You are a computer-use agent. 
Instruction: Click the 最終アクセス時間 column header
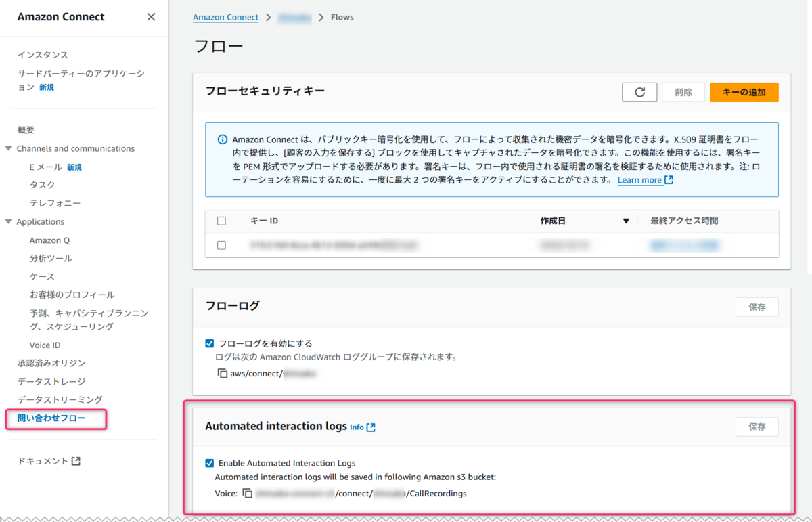(x=684, y=221)
